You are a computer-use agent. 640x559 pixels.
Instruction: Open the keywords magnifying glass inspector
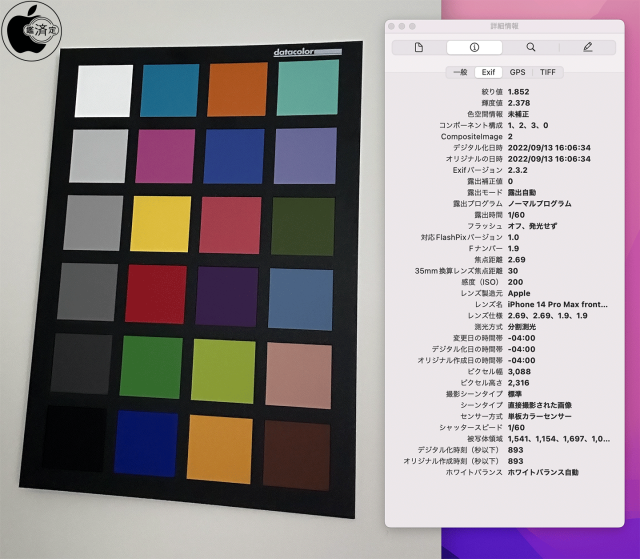click(x=530, y=47)
